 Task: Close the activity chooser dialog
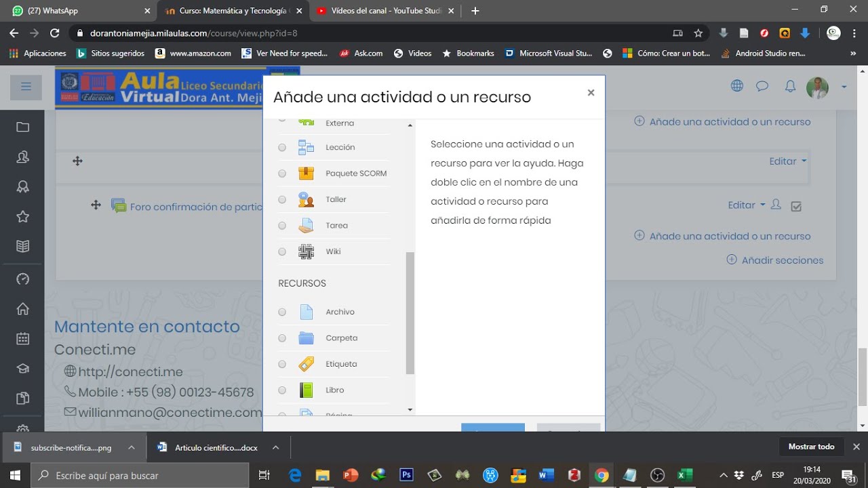click(x=591, y=93)
